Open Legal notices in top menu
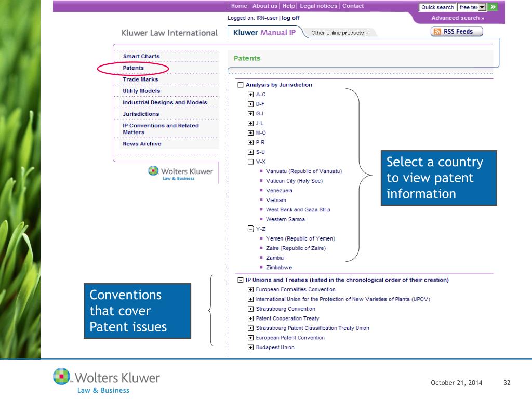The height and width of the screenshot is (399, 532). [318, 6]
